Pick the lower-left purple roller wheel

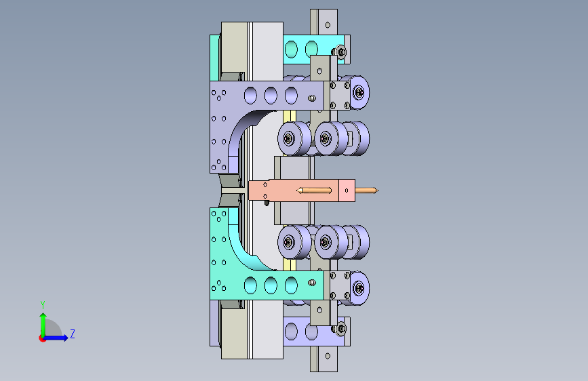[x=293, y=242]
